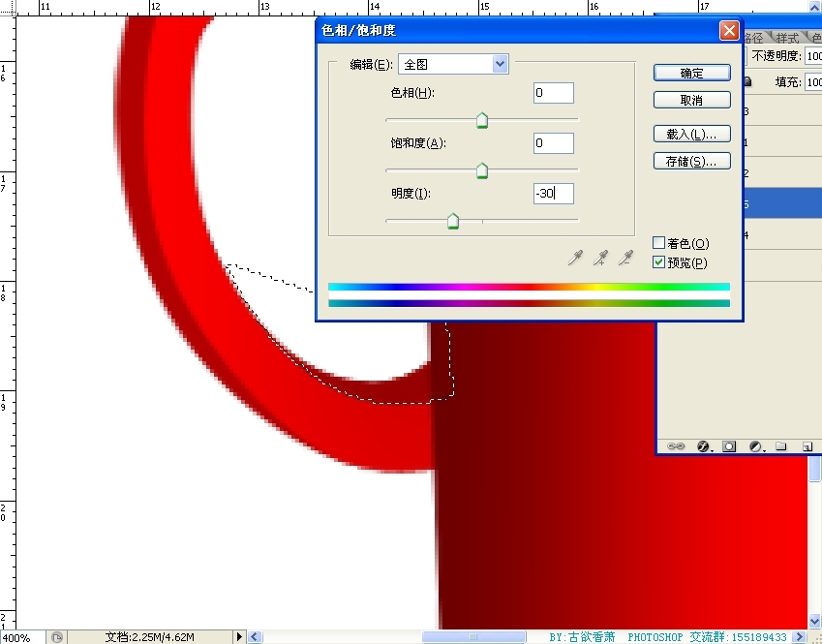This screenshot has height=644, width=822.
Task: Open the status bar info arrow menu
Action: [x=240, y=636]
